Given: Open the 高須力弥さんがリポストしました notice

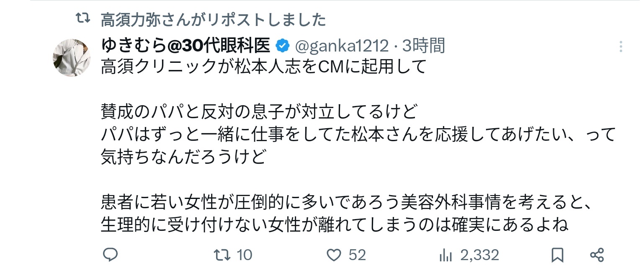Looking at the screenshot, I should (x=213, y=19).
